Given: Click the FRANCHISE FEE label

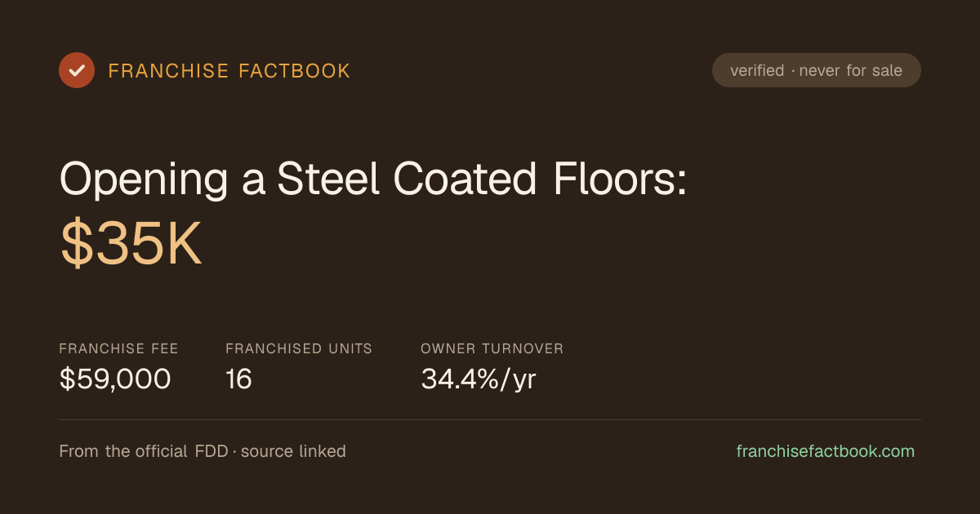Looking at the screenshot, I should (118, 348).
